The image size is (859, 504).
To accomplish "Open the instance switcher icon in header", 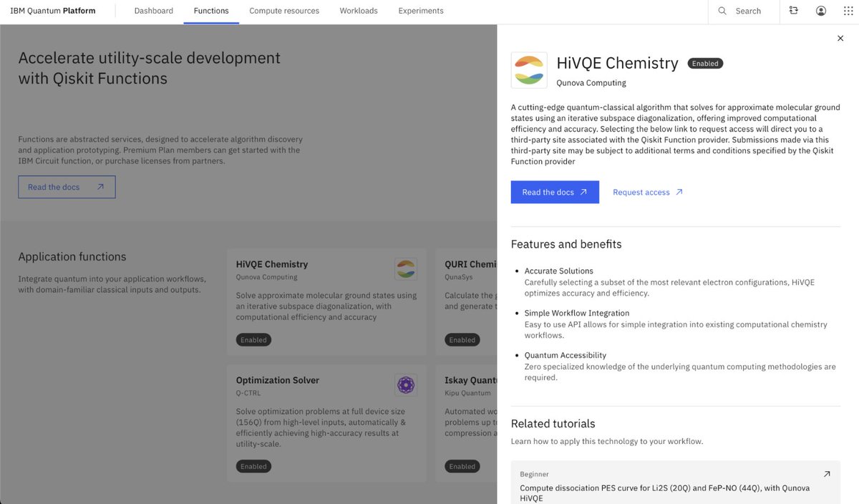I will click(794, 11).
